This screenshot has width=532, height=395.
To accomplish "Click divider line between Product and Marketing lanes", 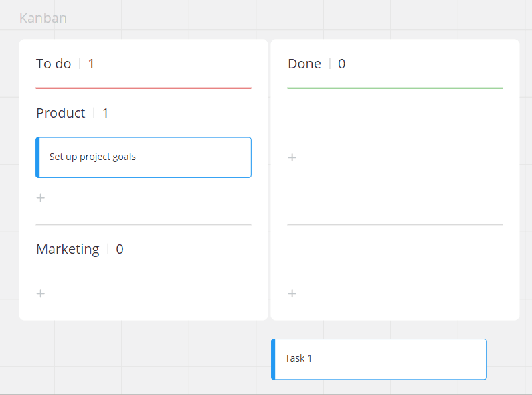I will [143, 225].
